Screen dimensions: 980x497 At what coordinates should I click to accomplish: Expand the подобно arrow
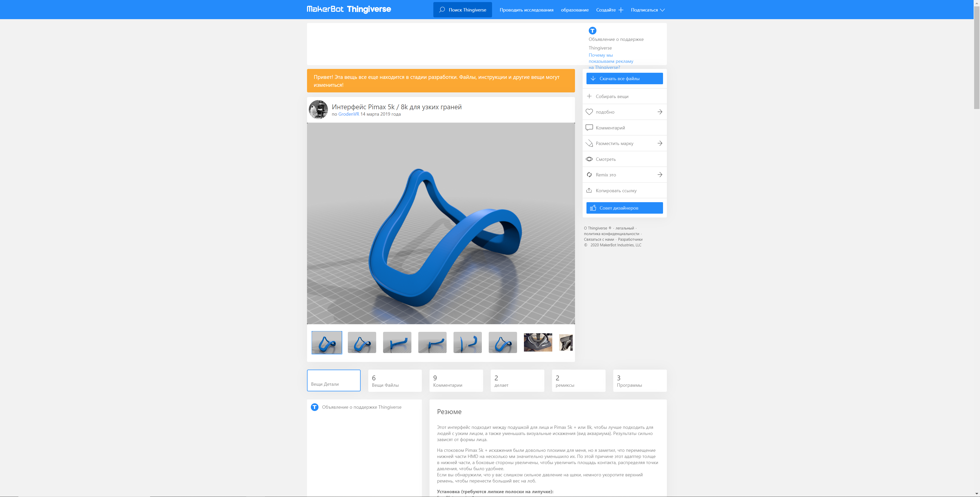pos(660,112)
